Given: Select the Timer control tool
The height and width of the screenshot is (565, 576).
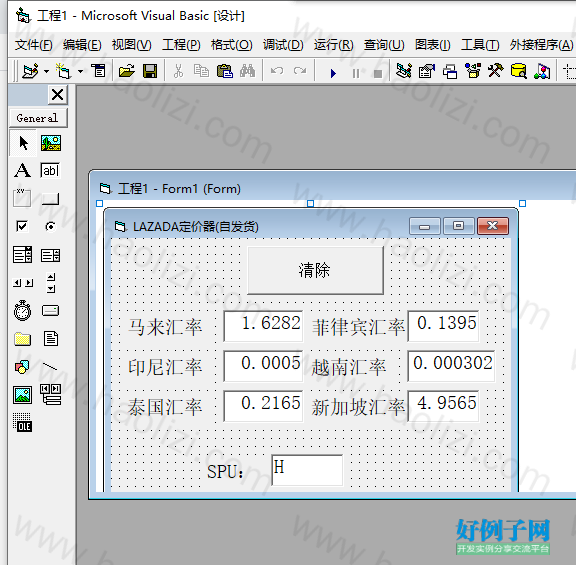Looking at the screenshot, I should [x=22, y=311].
